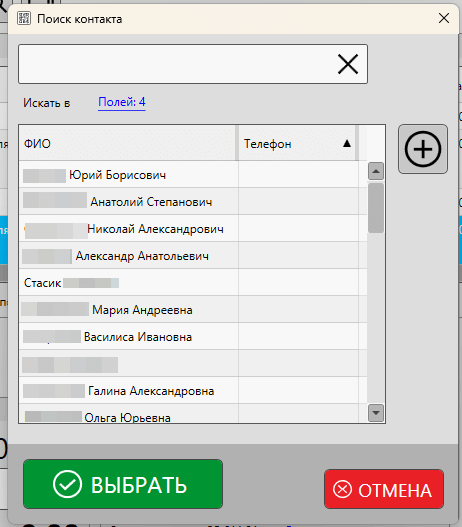Click into the contact search input field
The width and height of the screenshot is (462, 527).
(193, 64)
